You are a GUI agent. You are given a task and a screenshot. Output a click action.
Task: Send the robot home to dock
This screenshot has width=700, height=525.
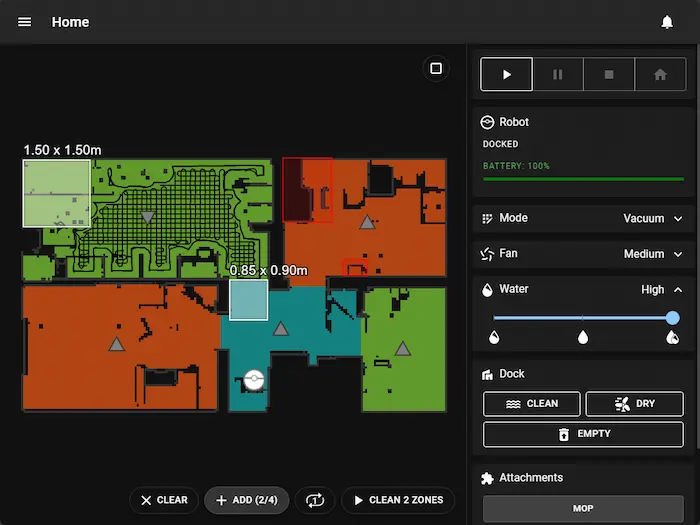pos(660,74)
